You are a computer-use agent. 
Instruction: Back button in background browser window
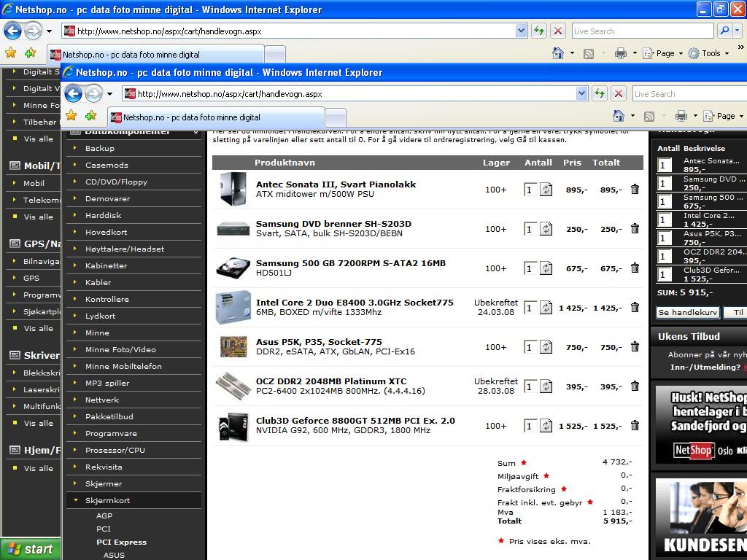point(13,31)
